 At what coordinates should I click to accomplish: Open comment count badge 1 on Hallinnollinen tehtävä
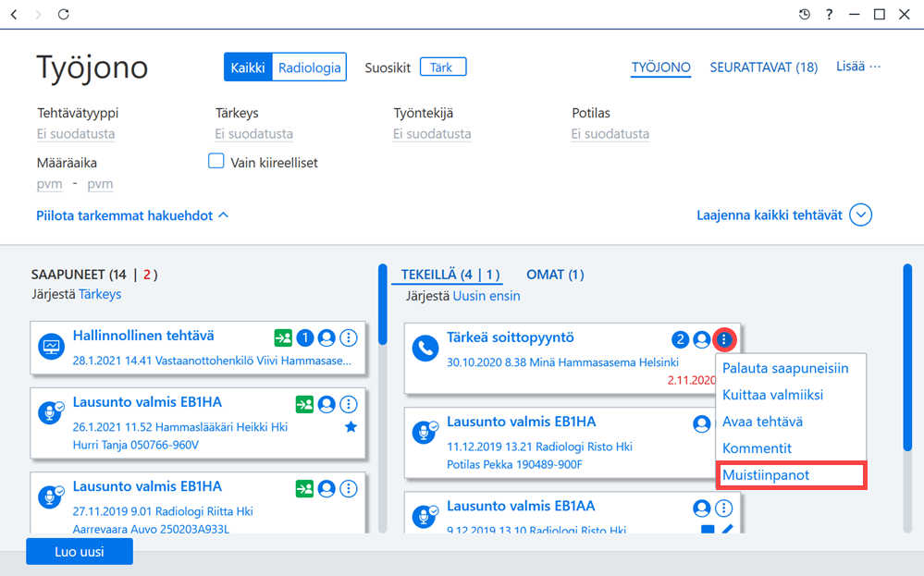pyautogui.click(x=305, y=338)
